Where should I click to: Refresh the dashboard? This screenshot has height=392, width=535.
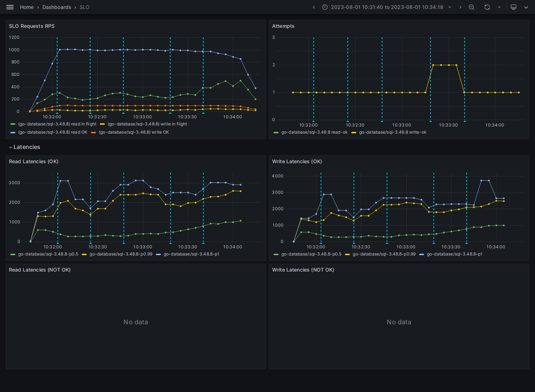[487, 7]
